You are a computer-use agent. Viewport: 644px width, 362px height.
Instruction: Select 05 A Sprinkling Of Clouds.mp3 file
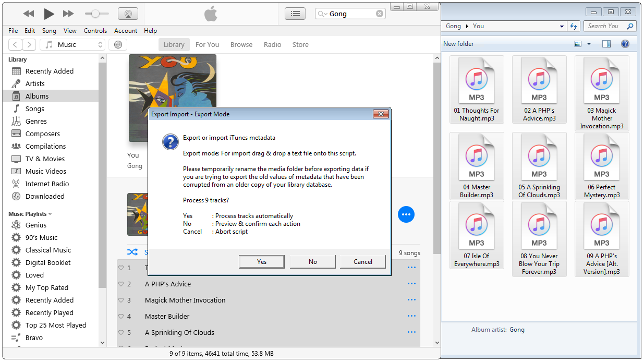click(539, 166)
